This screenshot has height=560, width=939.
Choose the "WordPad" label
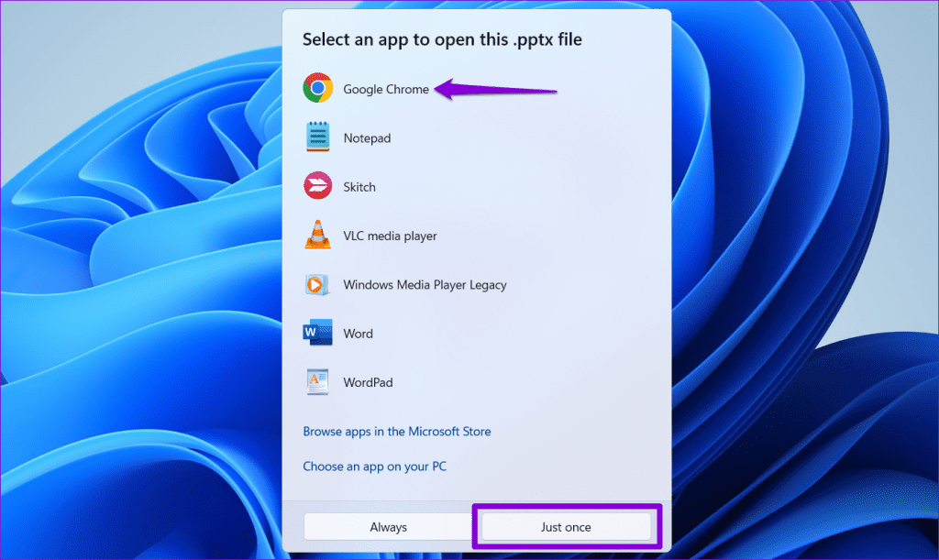pos(369,382)
